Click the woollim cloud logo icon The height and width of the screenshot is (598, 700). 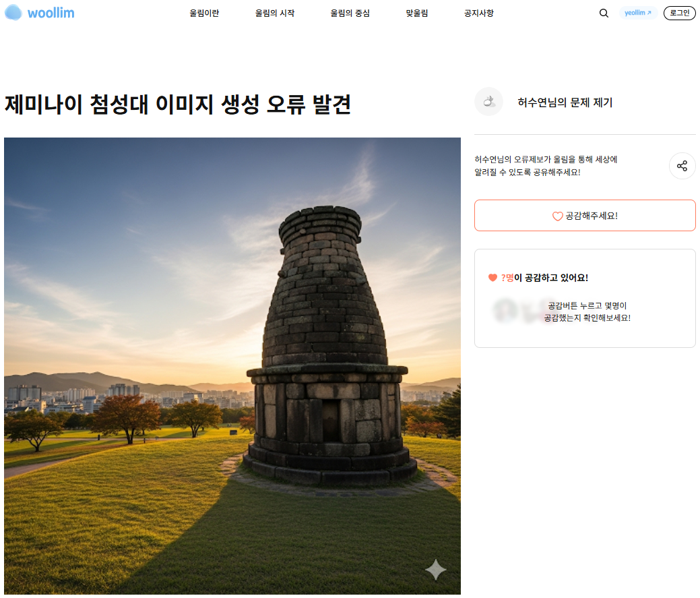tap(13, 13)
